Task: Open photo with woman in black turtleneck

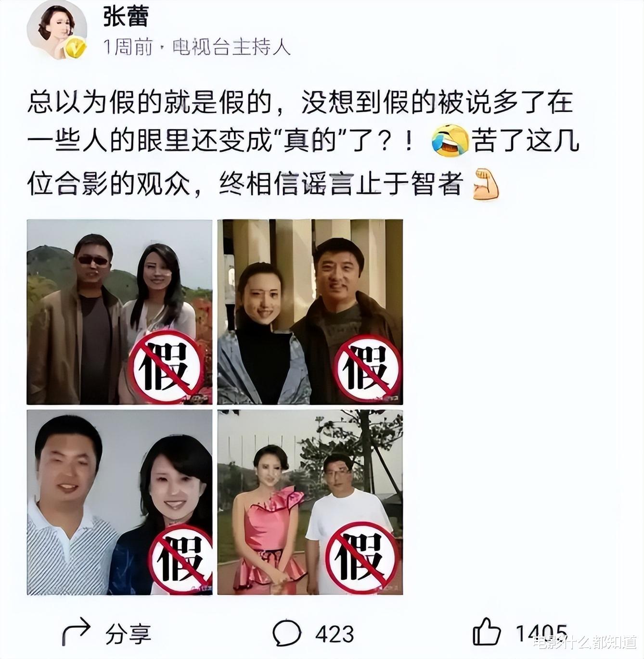Action: [x=310, y=312]
